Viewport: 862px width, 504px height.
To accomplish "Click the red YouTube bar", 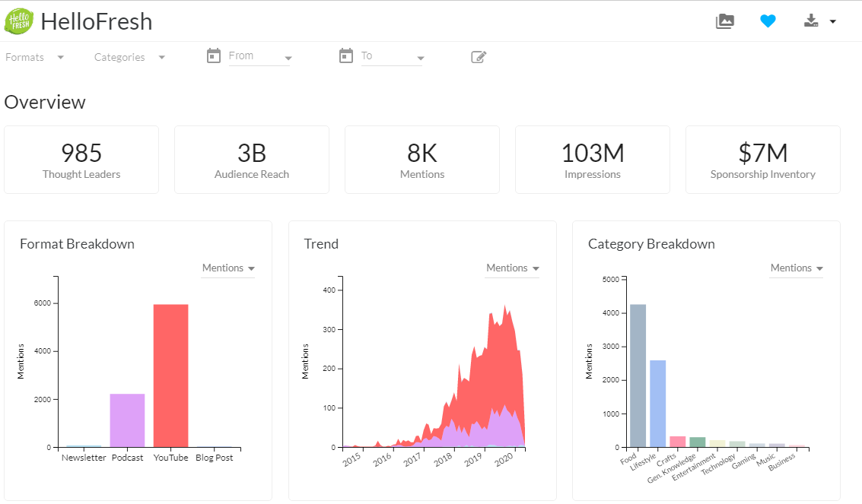I will tap(171, 376).
